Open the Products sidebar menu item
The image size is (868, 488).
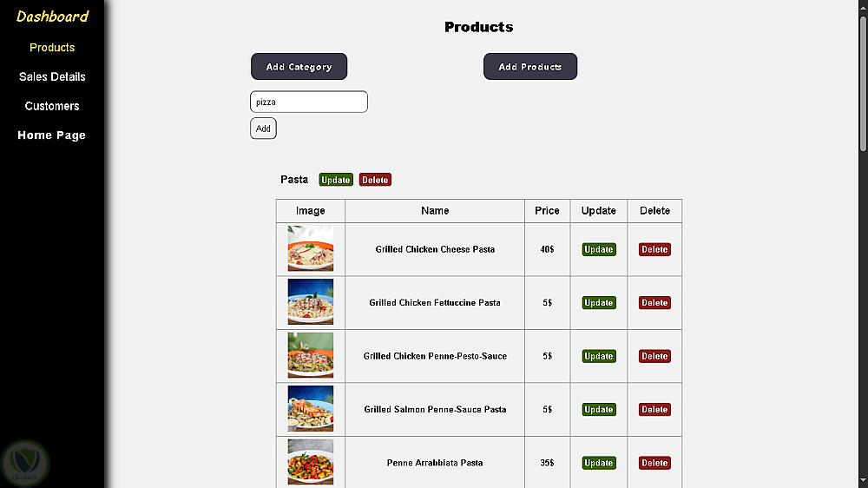[x=52, y=48]
